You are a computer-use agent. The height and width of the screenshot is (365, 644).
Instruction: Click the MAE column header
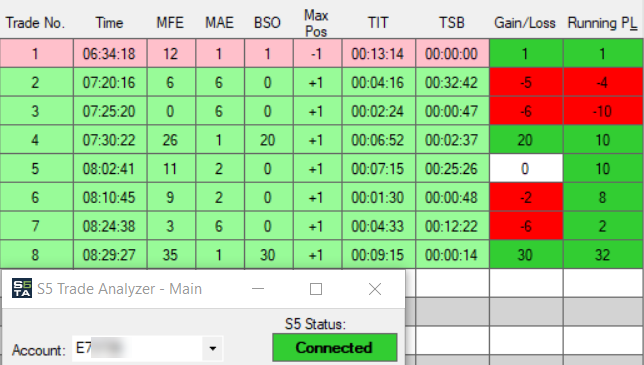click(219, 23)
